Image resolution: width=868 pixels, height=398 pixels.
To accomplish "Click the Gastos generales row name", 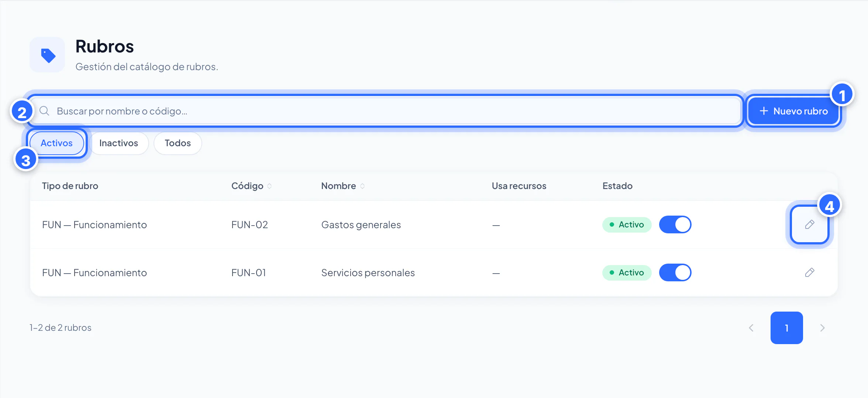I will [361, 224].
